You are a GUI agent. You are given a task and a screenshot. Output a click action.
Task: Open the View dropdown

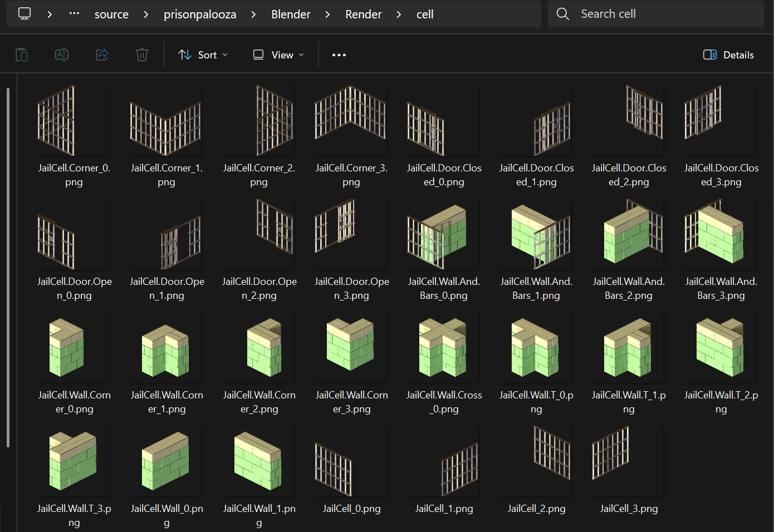pos(277,55)
